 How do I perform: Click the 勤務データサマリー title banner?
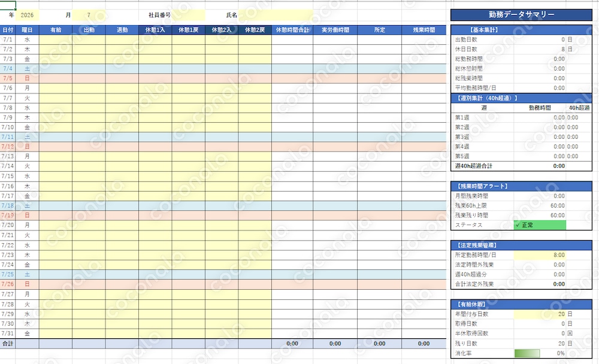click(x=522, y=14)
